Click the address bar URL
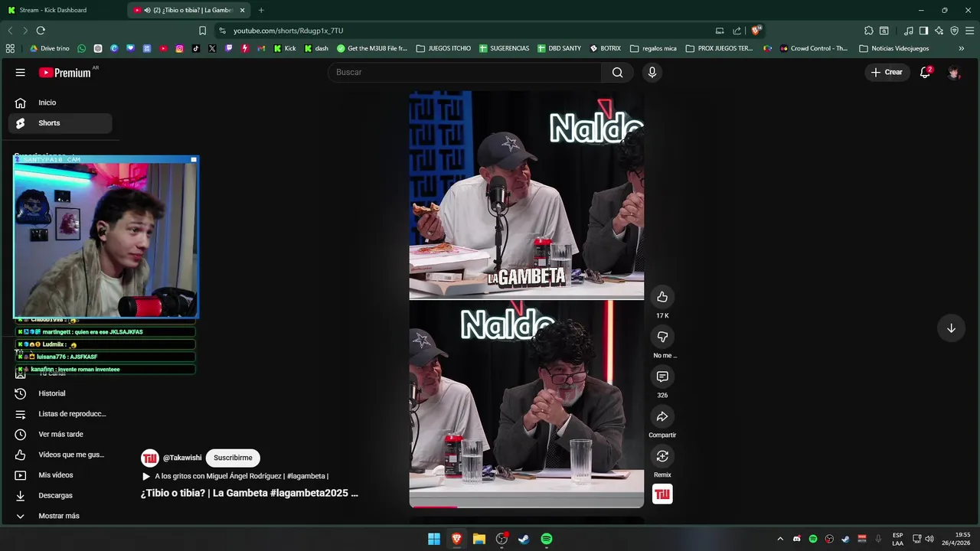 [x=288, y=31]
